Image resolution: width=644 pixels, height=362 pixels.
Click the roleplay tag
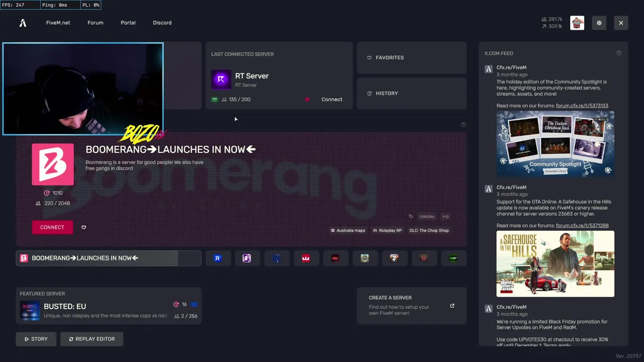pyautogui.click(x=427, y=216)
